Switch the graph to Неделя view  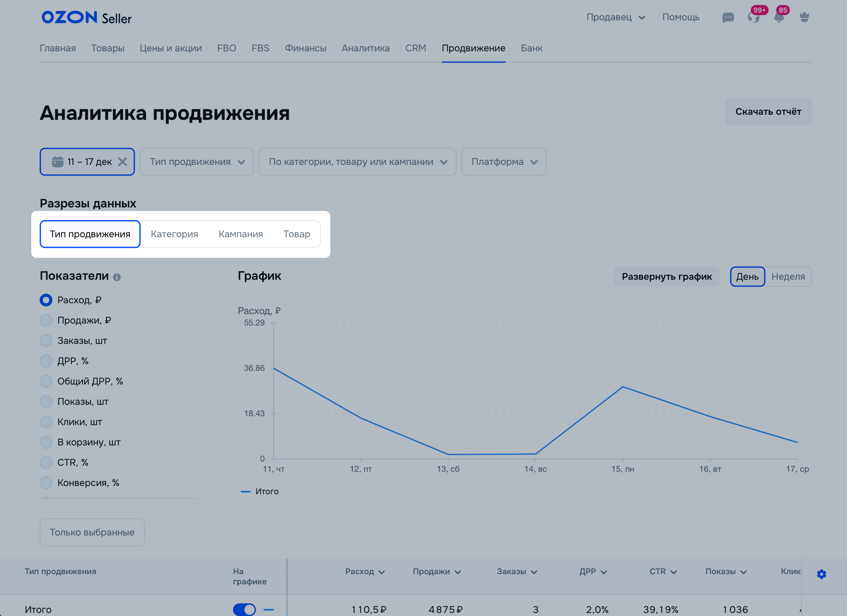coord(788,277)
